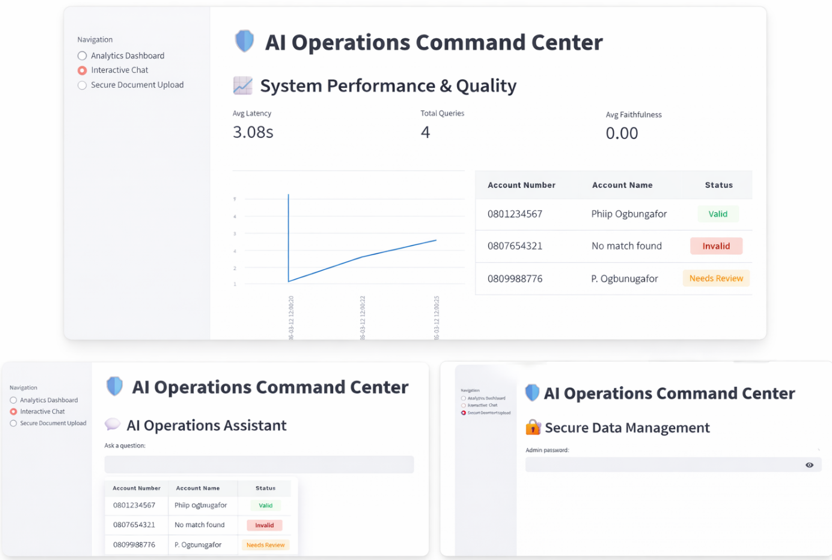
Task: Sort by Account Name header in top panel
Action: [622, 185]
